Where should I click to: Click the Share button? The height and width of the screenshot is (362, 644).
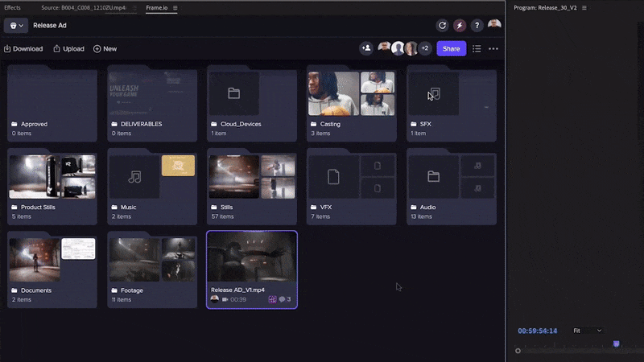coord(452,48)
